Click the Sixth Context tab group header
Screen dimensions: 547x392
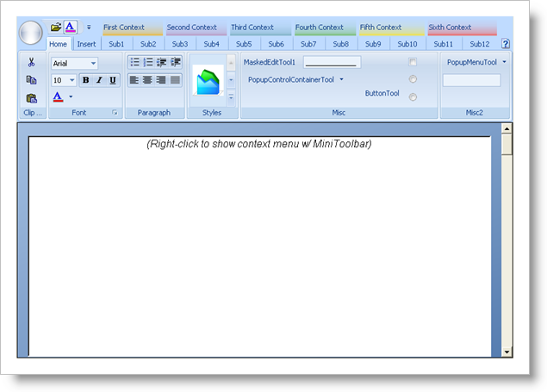463,28
